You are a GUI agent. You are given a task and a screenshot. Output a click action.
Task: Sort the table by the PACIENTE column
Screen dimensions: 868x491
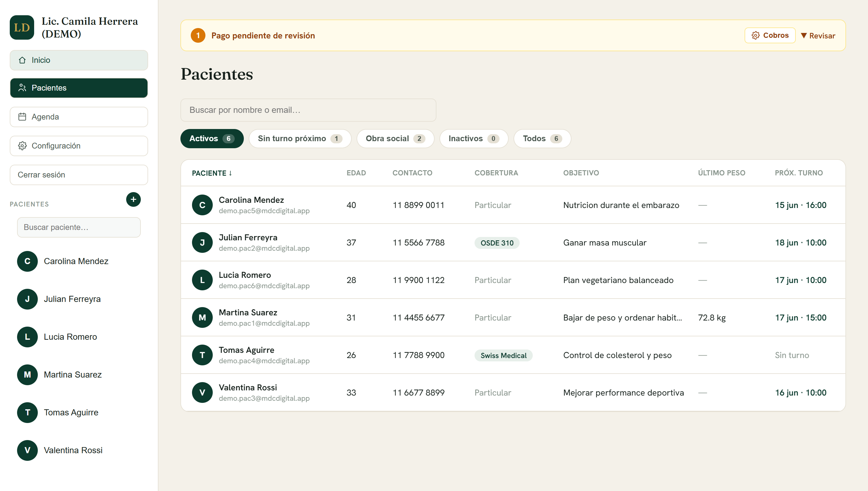click(212, 173)
